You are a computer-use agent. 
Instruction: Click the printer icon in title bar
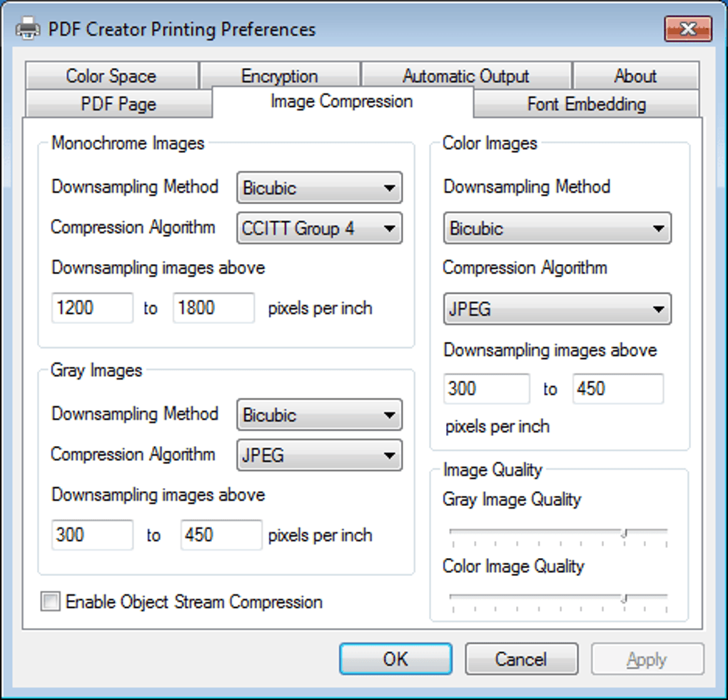coord(28,29)
